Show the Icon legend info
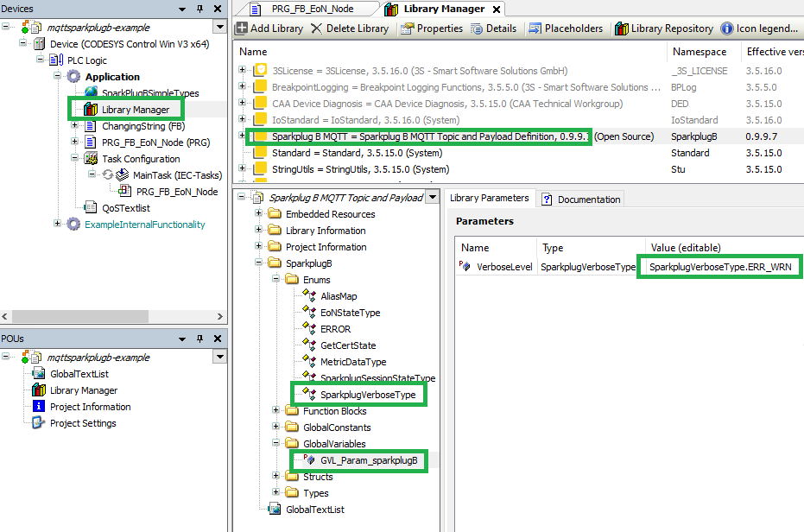 click(x=727, y=28)
